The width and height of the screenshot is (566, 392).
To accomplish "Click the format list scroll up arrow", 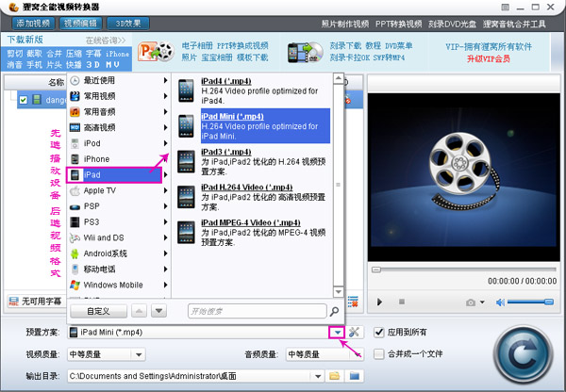I will [x=339, y=78].
